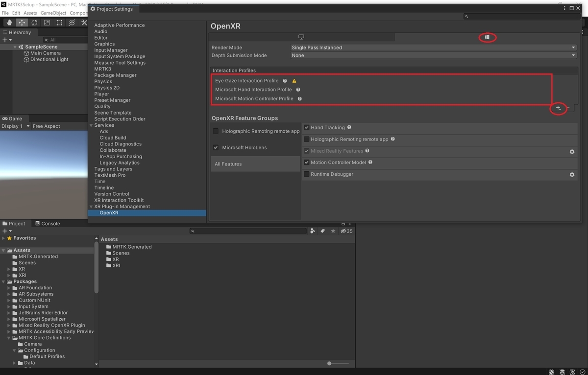588x375 pixels.
Task: Open custom editor tools icon
Action: (x=84, y=23)
